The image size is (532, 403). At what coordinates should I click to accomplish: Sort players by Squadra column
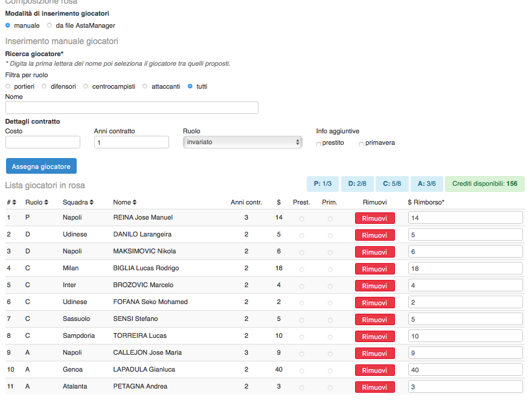79,202
